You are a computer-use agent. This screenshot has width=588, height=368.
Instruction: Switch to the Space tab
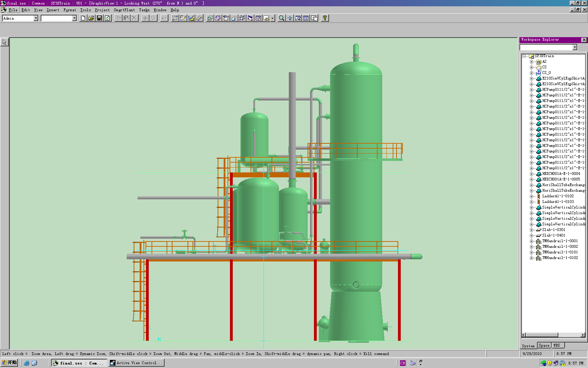point(544,346)
